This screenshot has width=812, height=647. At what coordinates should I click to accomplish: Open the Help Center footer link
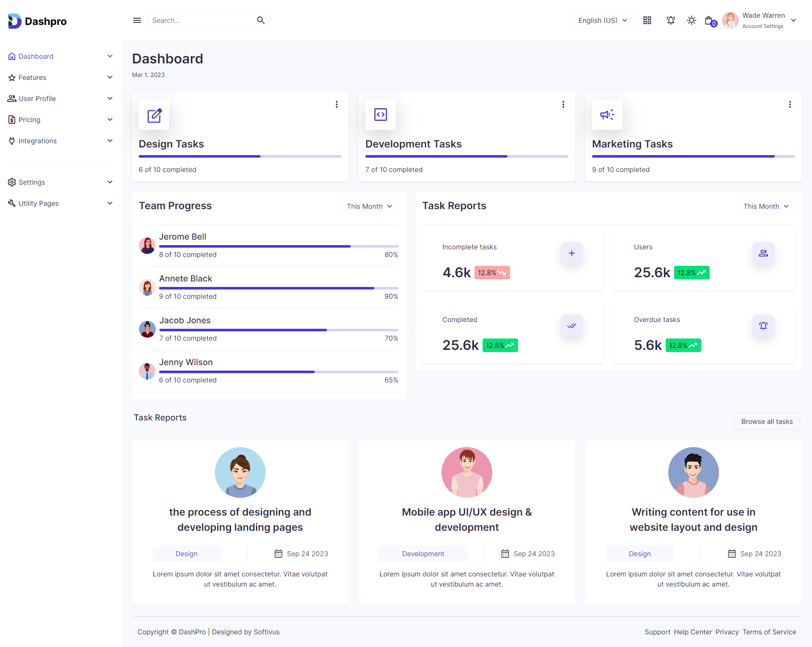[x=692, y=632]
